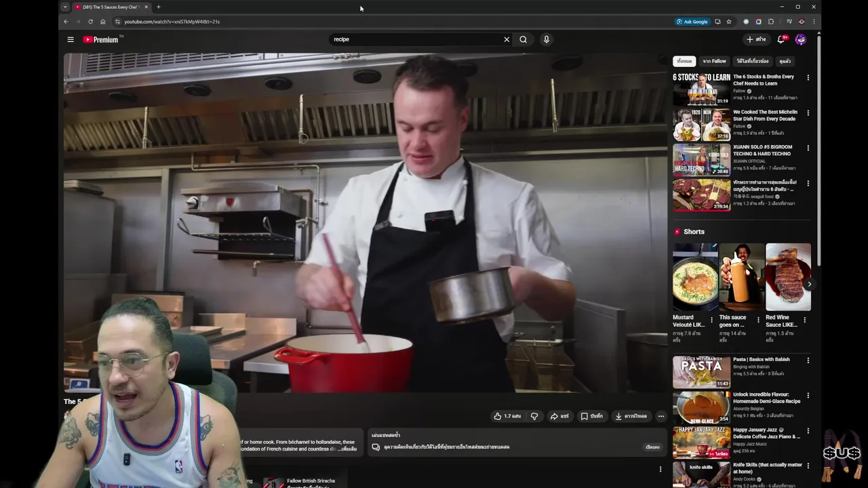The image size is (868, 488).
Task: Open site information icon in address bar
Action: tap(117, 22)
